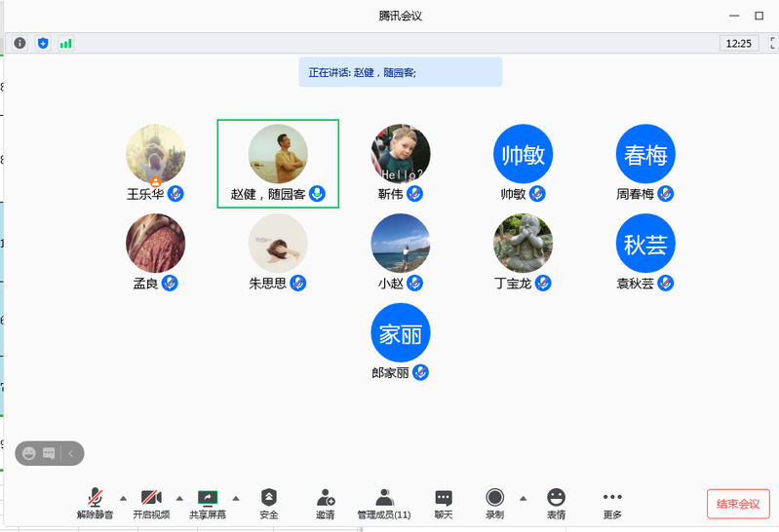
Task: Turn on camera with 开启视频
Action: pos(151,503)
